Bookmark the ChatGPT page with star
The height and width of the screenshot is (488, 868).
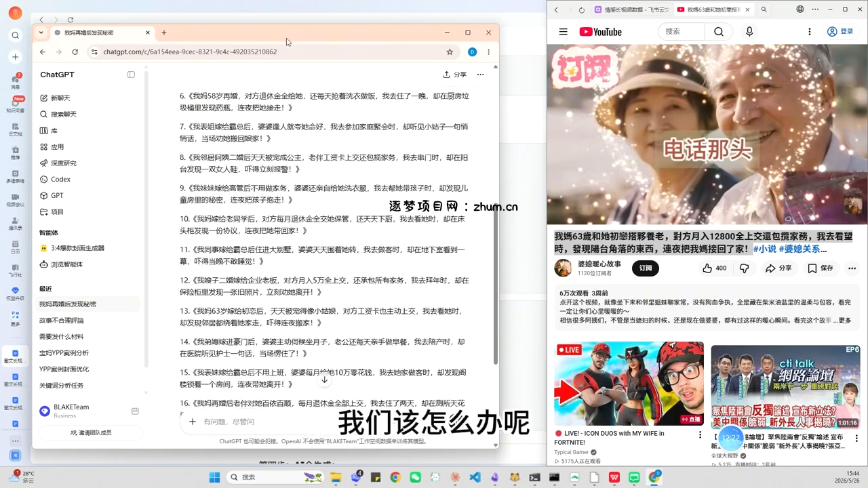450,52
